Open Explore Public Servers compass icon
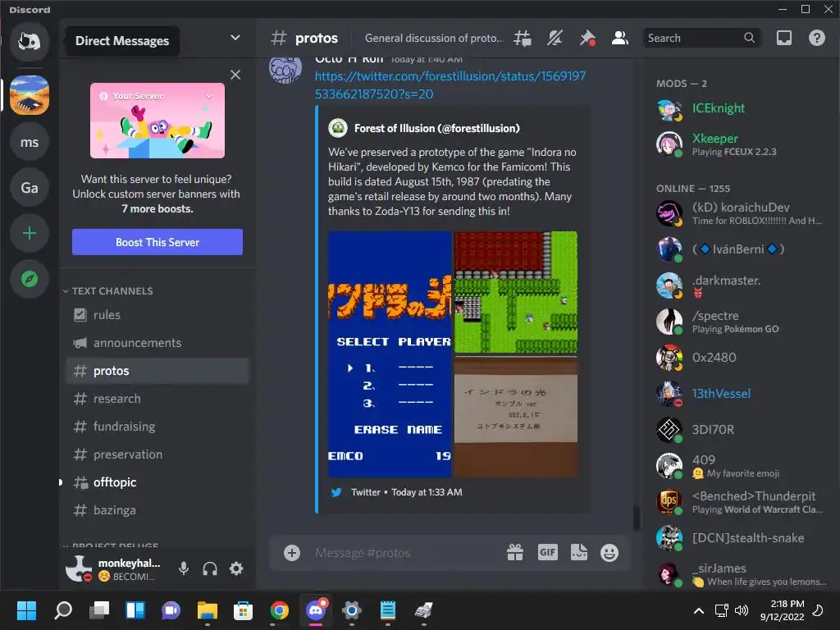This screenshot has height=630, width=840. (x=30, y=279)
